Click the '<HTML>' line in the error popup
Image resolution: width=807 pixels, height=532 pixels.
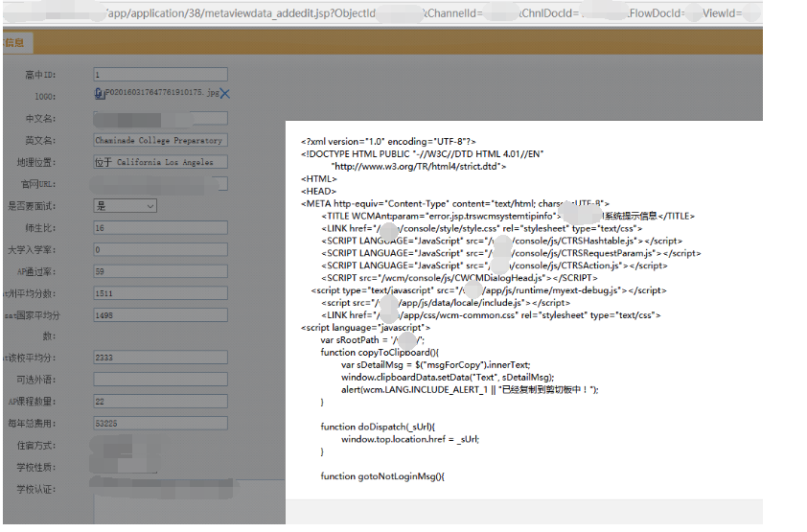coord(318,179)
